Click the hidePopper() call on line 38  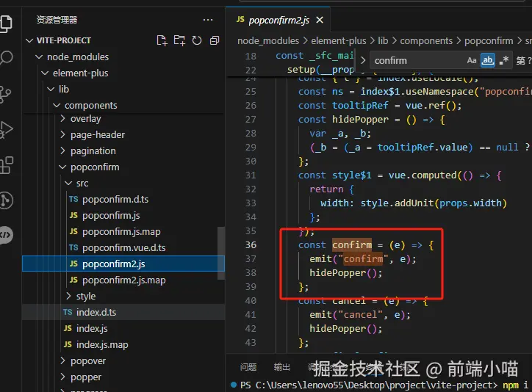pyautogui.click(x=346, y=273)
